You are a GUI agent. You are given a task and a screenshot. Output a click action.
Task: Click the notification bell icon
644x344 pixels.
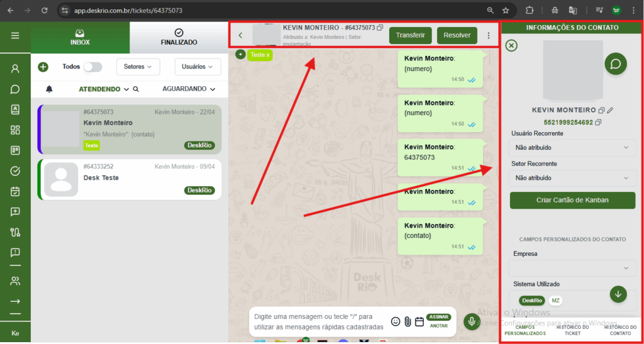49,89
